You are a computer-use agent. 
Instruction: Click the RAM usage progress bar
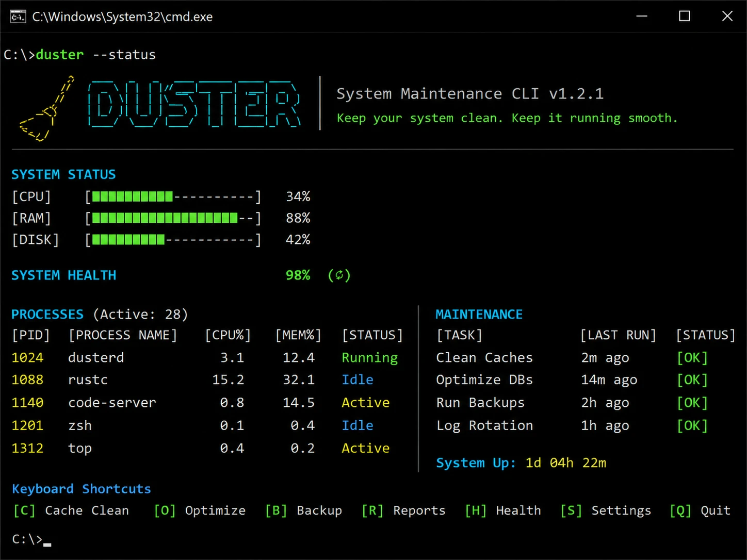tap(173, 218)
